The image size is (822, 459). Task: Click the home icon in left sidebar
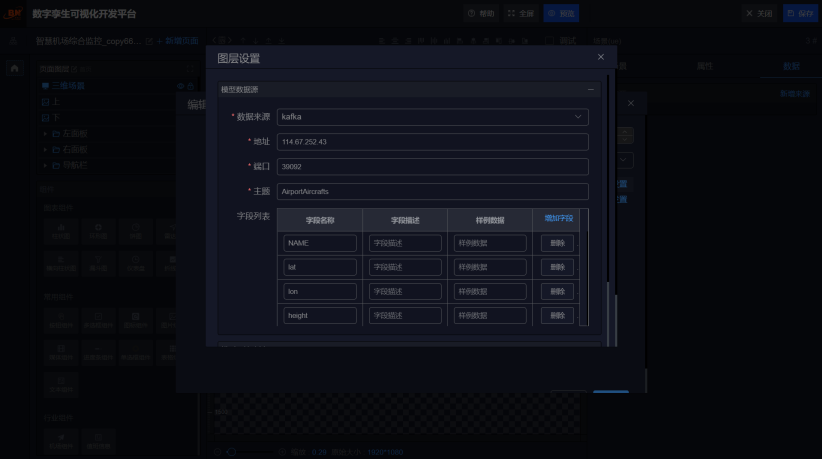[14, 67]
